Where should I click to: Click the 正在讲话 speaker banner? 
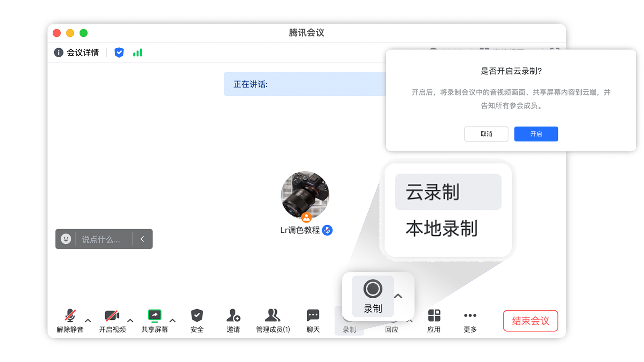point(305,84)
